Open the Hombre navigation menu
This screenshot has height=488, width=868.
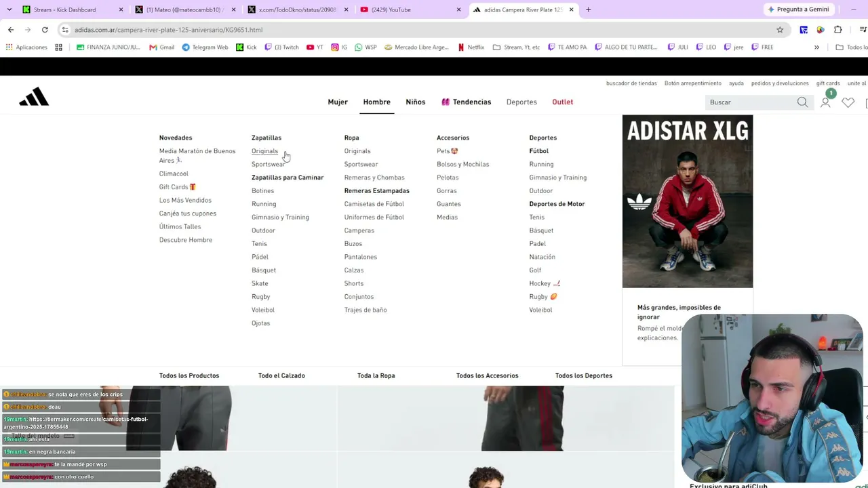[x=376, y=102]
